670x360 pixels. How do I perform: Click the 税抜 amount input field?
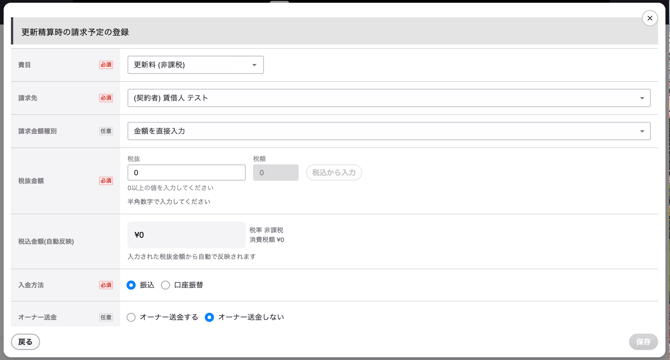tap(186, 173)
